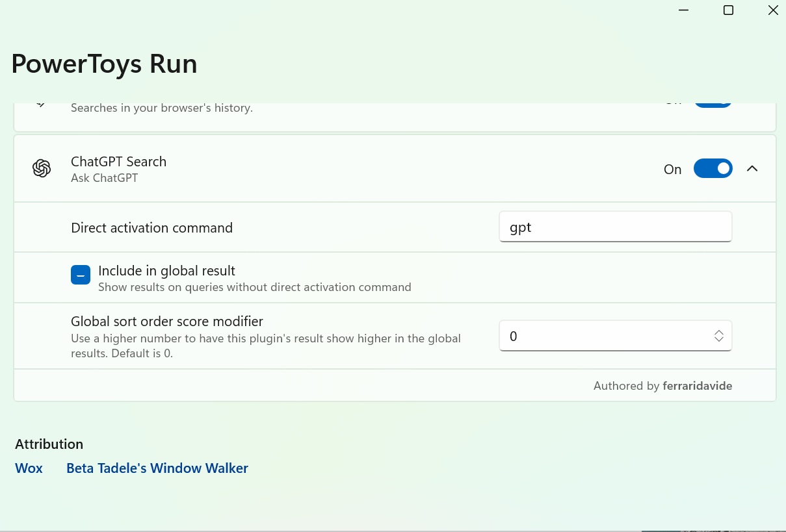Open Beta Tadele's Window Walker link
This screenshot has height=532, width=786.
point(157,468)
